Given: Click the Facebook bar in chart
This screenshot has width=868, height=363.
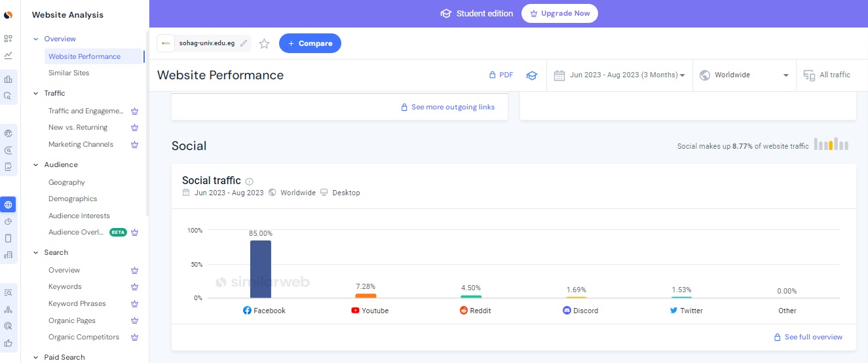Looking at the screenshot, I should (x=260, y=269).
